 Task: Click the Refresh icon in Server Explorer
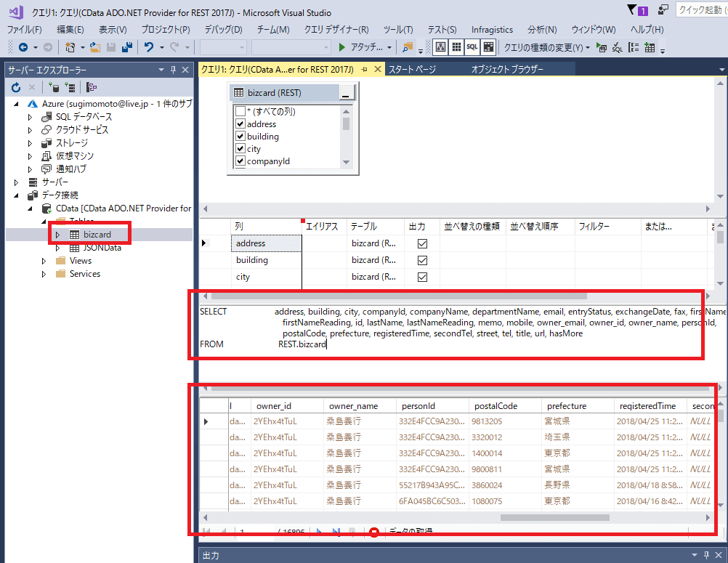click(x=16, y=87)
